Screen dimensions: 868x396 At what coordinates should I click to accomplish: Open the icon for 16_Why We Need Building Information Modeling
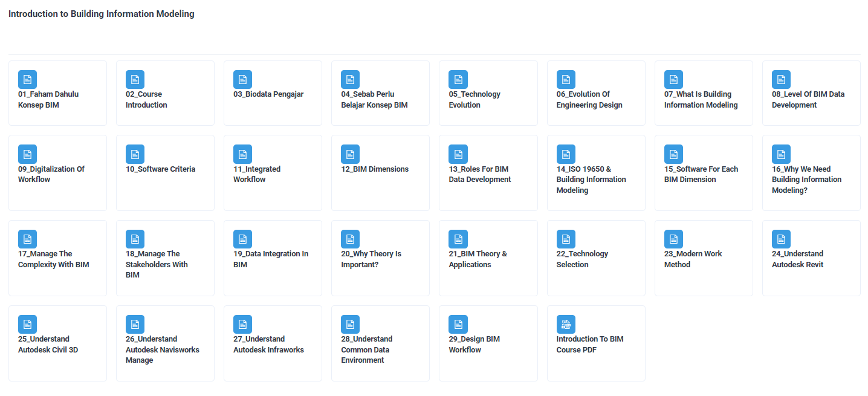point(781,154)
